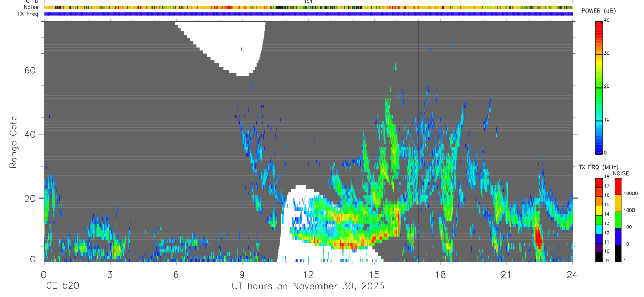Click the 24 hour tick label

(x=573, y=274)
